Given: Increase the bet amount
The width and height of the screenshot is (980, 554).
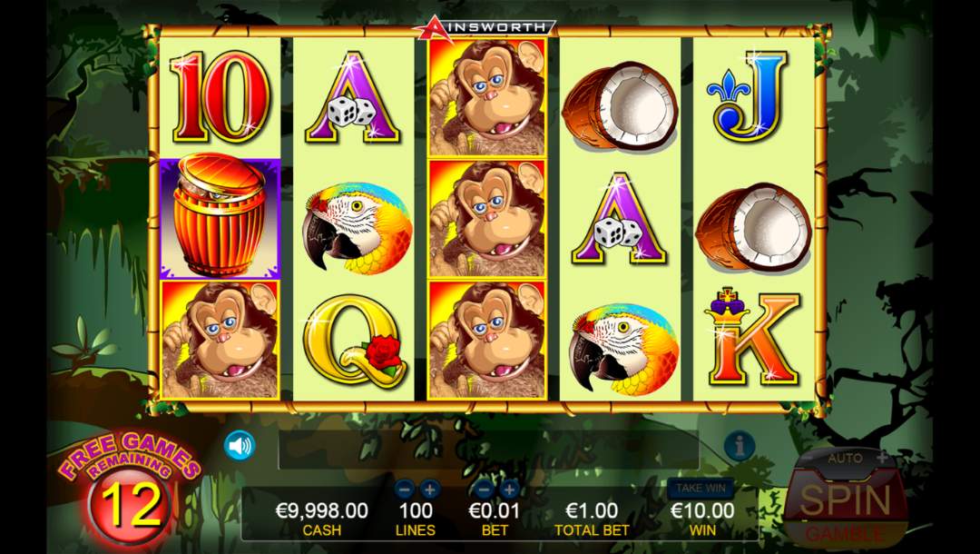Looking at the screenshot, I should click(x=509, y=489).
